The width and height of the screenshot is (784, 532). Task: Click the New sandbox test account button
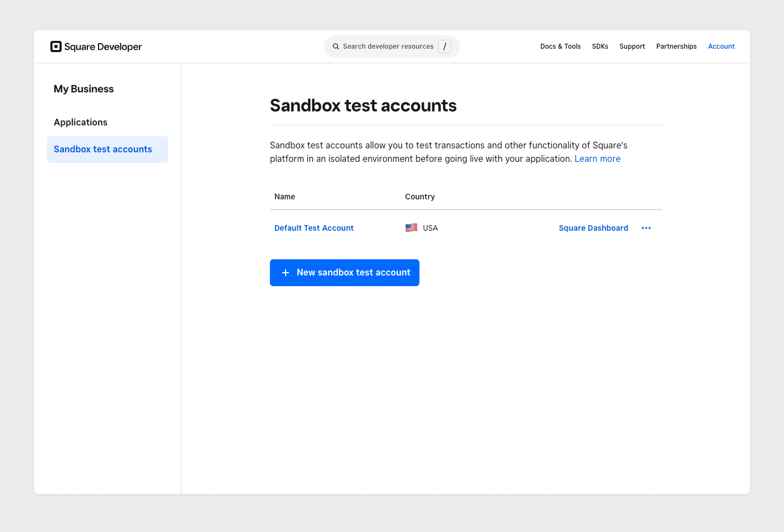click(344, 273)
